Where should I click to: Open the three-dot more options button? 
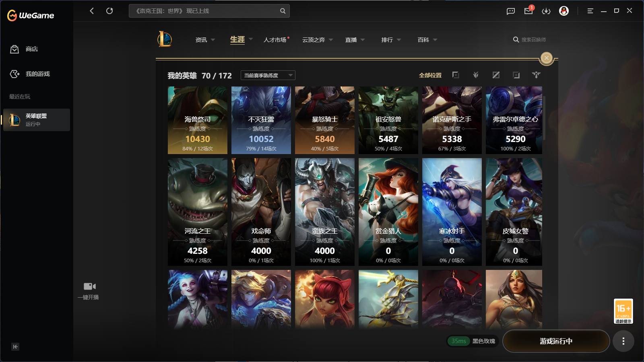click(x=623, y=341)
